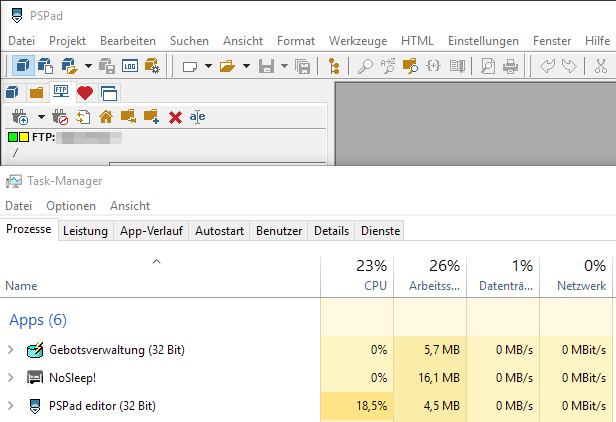Sort by Arbeitsspeicher column header
This screenshot has width=616, height=422.
430,276
